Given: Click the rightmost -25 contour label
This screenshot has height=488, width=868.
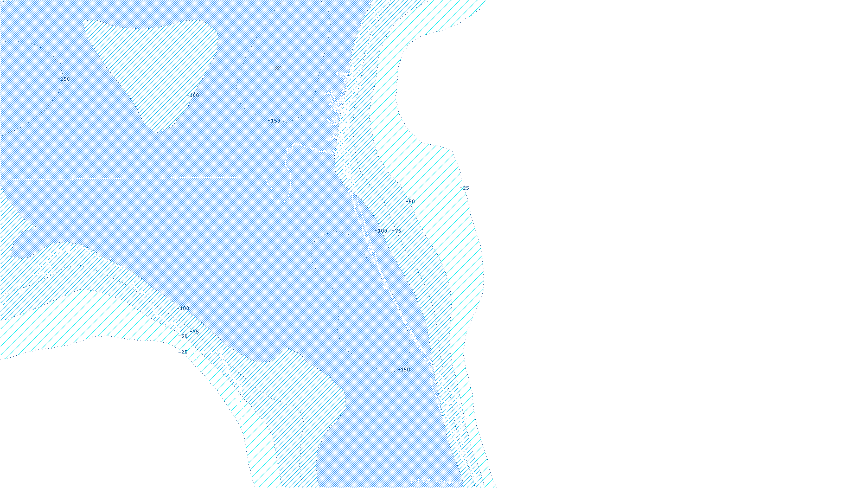Looking at the screenshot, I should click(464, 188).
